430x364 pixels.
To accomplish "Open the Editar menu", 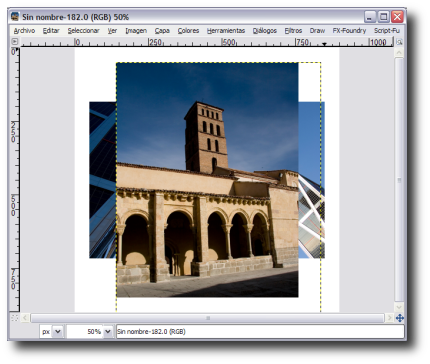I will click(x=51, y=31).
